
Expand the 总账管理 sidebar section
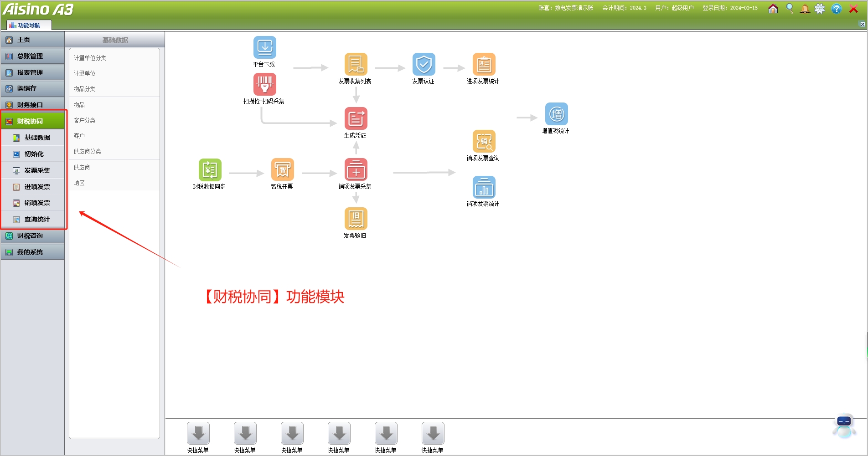click(33, 56)
